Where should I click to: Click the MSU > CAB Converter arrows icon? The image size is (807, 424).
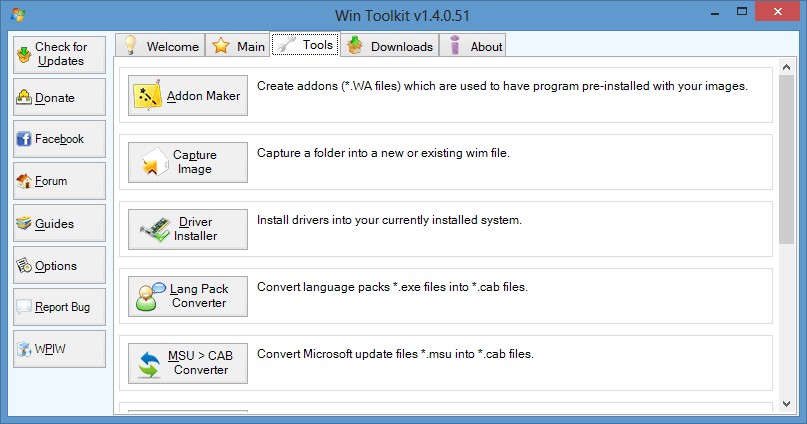pos(148,363)
